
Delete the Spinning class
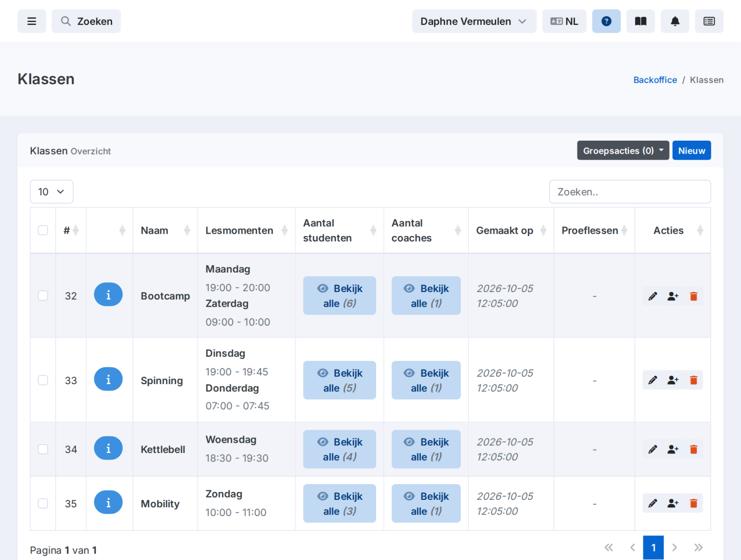693,380
